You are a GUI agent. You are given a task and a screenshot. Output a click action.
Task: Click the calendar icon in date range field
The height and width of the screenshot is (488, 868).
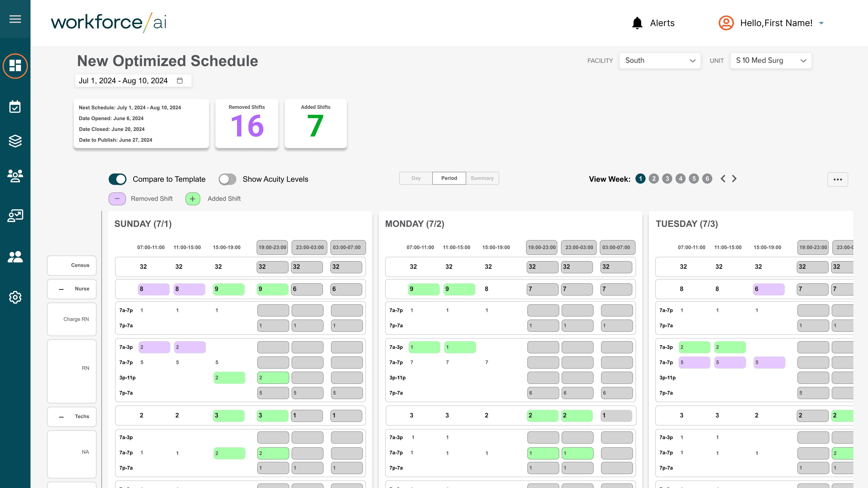tap(180, 80)
